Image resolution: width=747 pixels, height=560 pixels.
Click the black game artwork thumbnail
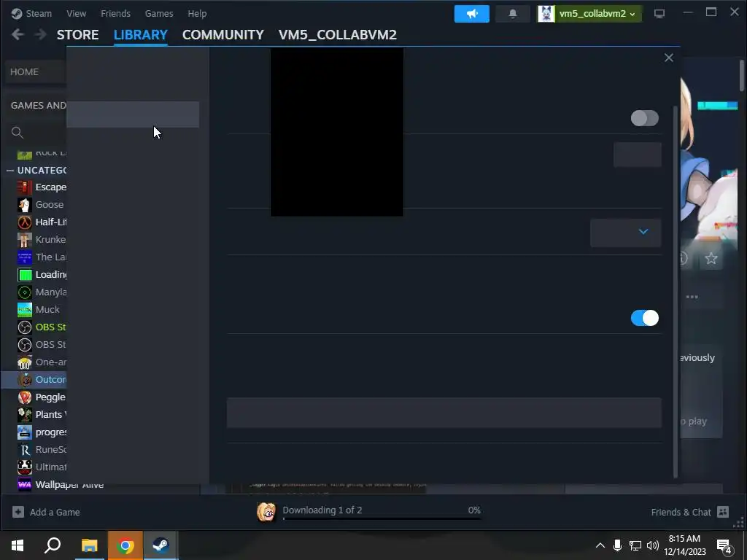pyautogui.click(x=337, y=133)
